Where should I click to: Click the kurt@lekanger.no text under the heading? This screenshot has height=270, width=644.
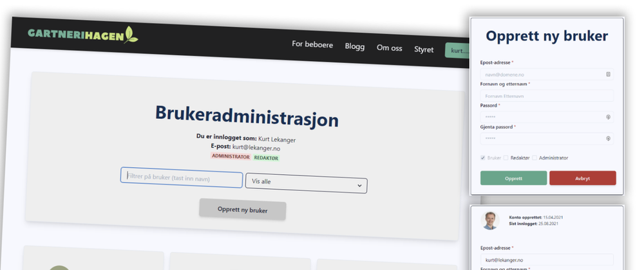256,147
